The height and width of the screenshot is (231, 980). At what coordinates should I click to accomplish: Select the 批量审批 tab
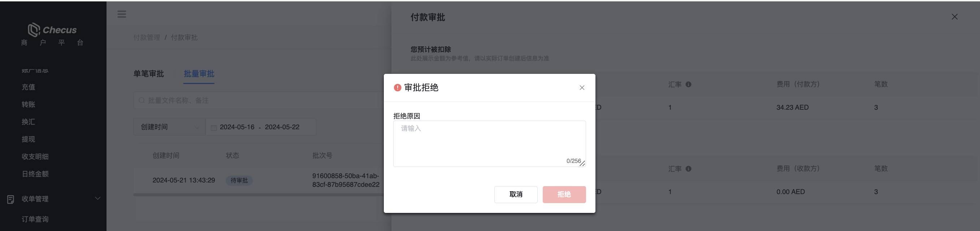199,73
